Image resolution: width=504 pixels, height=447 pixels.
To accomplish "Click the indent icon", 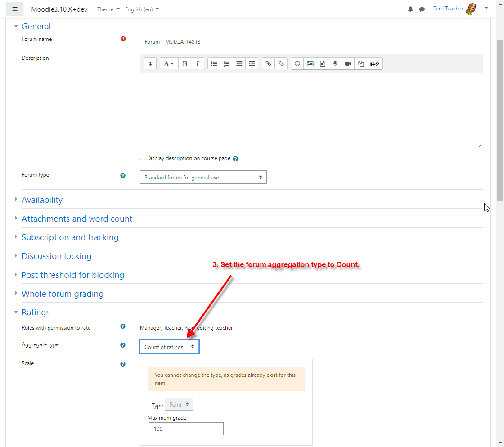I will [x=252, y=63].
